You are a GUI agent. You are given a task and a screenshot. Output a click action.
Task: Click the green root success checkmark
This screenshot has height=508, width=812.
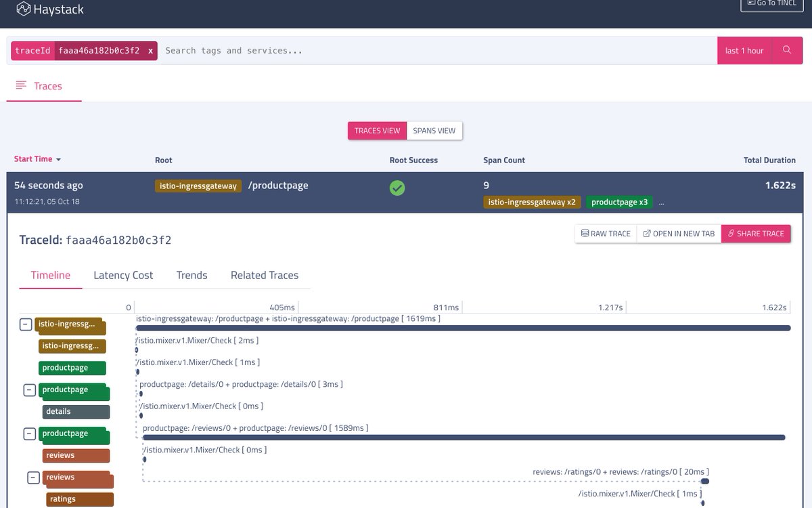tap(397, 188)
